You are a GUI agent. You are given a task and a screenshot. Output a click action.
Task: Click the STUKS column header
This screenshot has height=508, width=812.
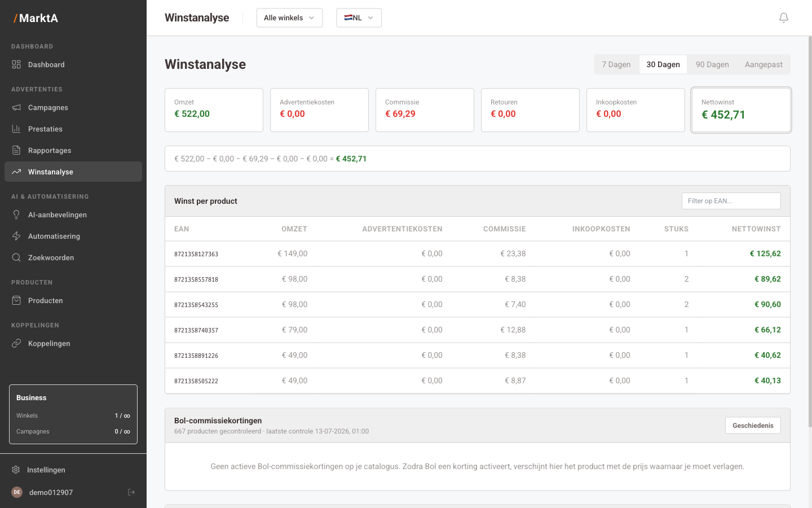[x=676, y=229]
